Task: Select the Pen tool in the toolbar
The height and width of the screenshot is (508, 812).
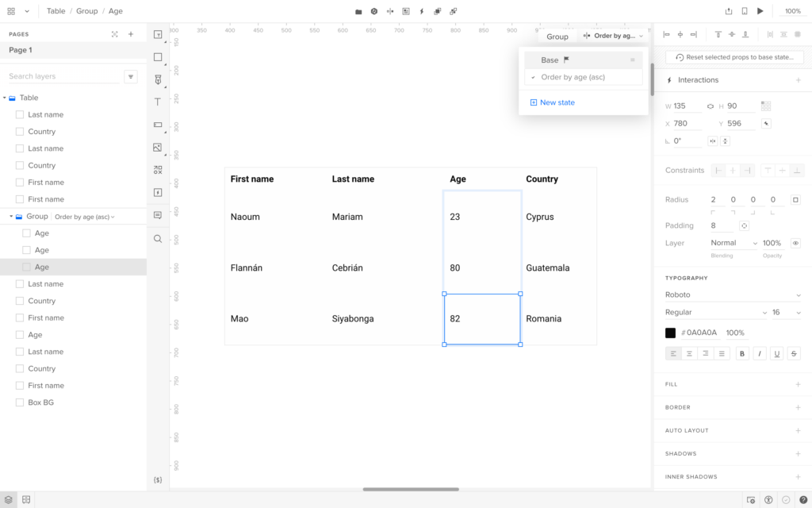Action: (158, 79)
